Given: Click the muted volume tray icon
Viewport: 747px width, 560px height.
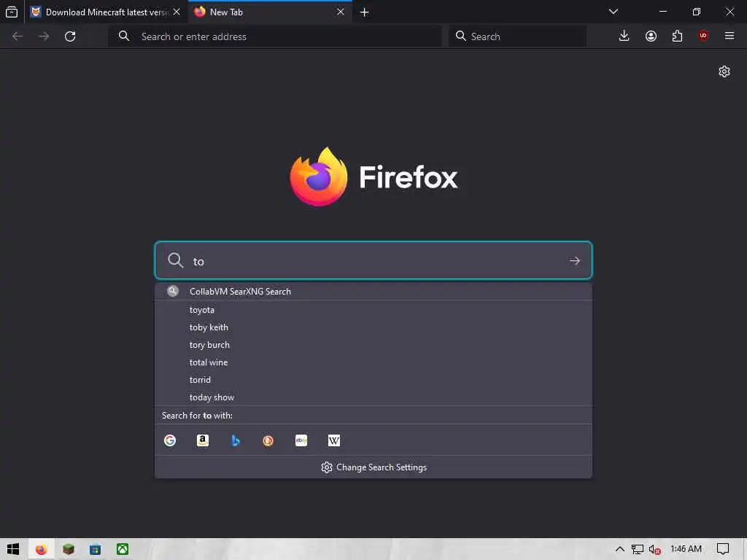Looking at the screenshot, I should pyautogui.click(x=654, y=550).
